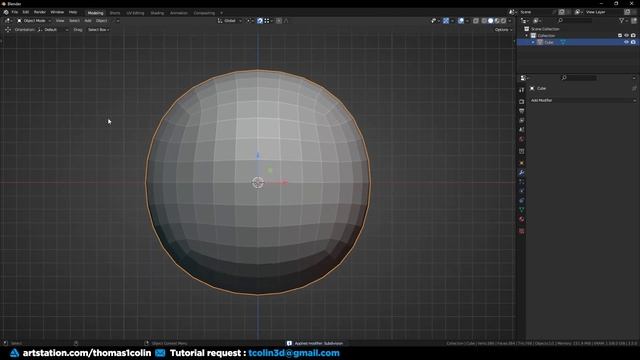Viewport: 640px width, 360px height.
Task: Switch to the UV Editing workspace tab
Action: pos(135,13)
